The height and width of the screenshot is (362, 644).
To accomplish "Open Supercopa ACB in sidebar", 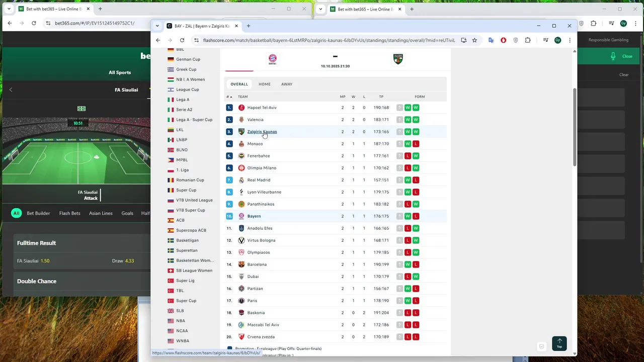I will pos(191,230).
